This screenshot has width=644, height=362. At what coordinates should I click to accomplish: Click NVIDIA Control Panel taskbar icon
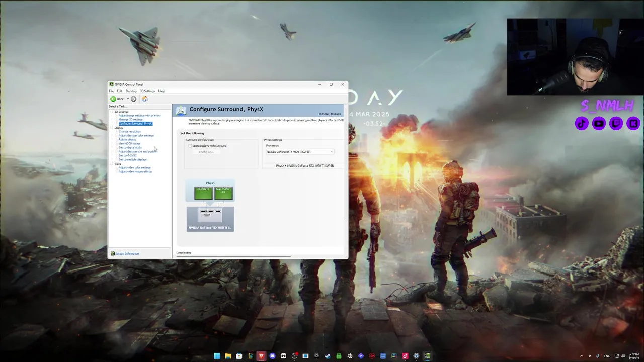pyautogui.click(x=427, y=356)
